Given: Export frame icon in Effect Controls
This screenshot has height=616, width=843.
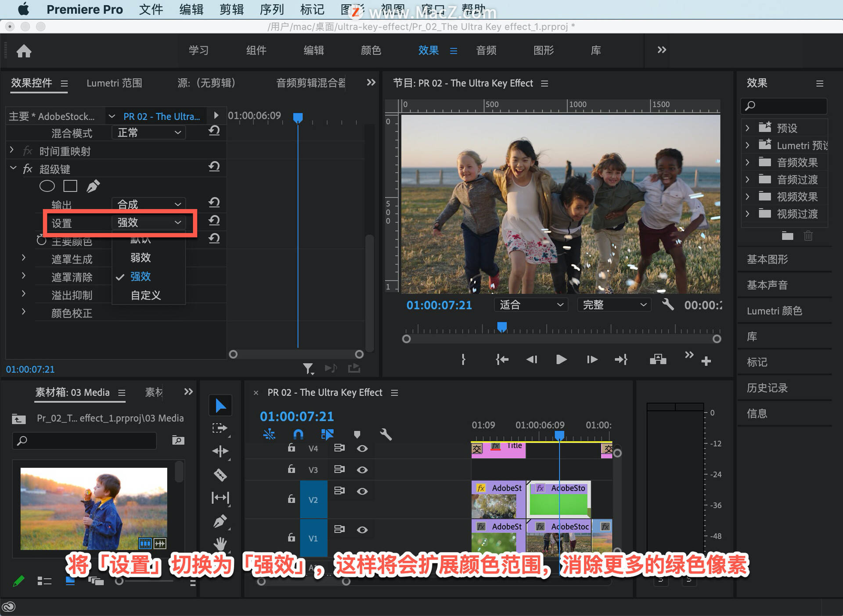Looking at the screenshot, I should pyautogui.click(x=354, y=368).
